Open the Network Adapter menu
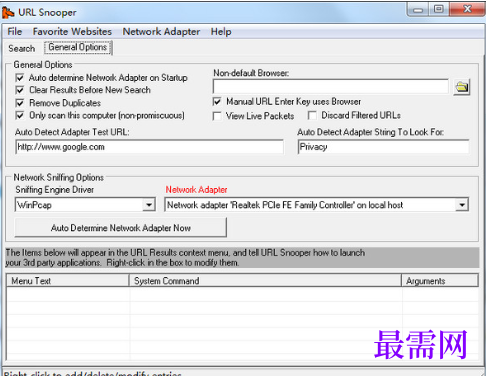Image resolution: width=486 pixels, height=376 pixels. point(161,32)
